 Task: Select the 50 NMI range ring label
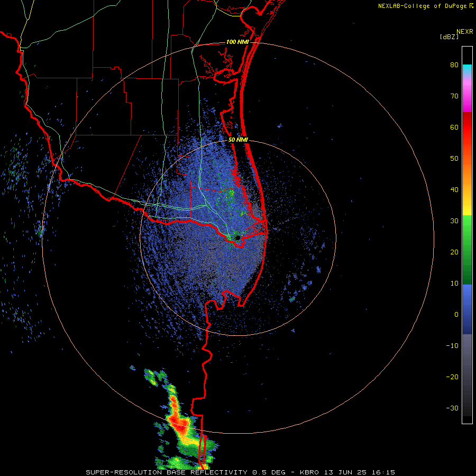click(238, 140)
